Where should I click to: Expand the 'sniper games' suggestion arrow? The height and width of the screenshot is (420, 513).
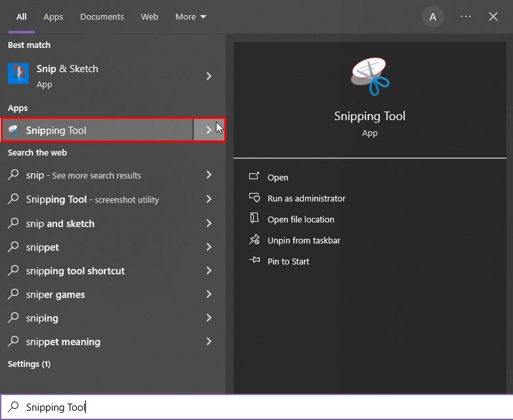coord(209,294)
